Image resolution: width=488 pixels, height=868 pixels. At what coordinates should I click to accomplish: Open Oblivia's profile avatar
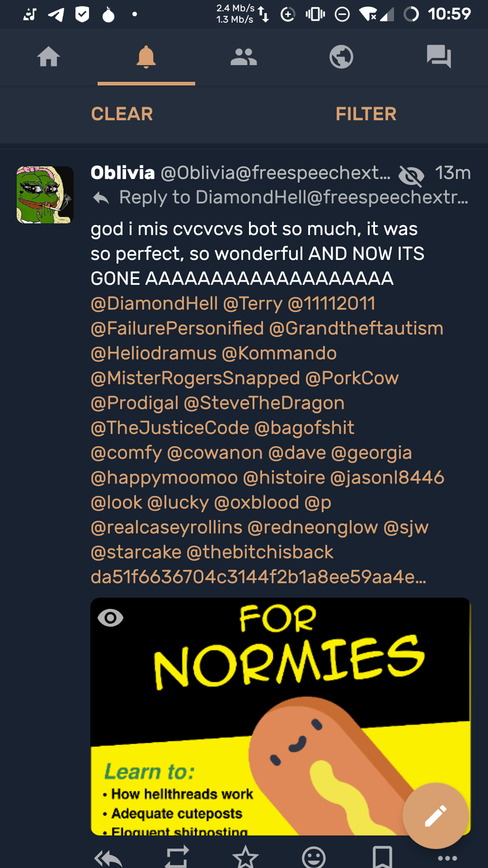tap(45, 195)
